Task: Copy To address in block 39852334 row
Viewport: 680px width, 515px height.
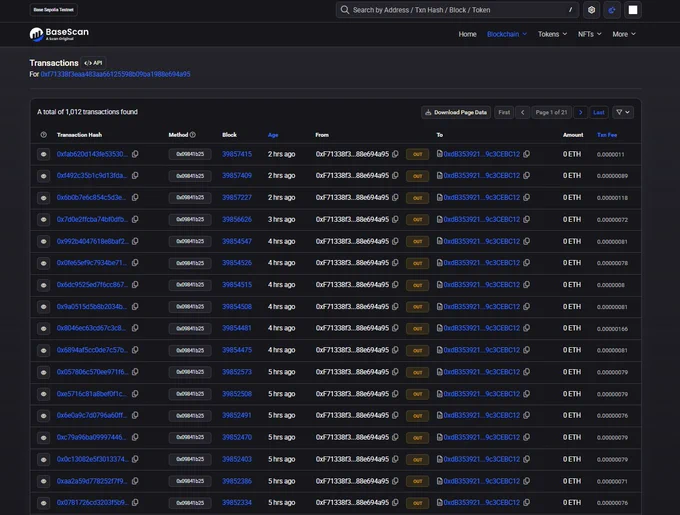Action: click(526, 502)
